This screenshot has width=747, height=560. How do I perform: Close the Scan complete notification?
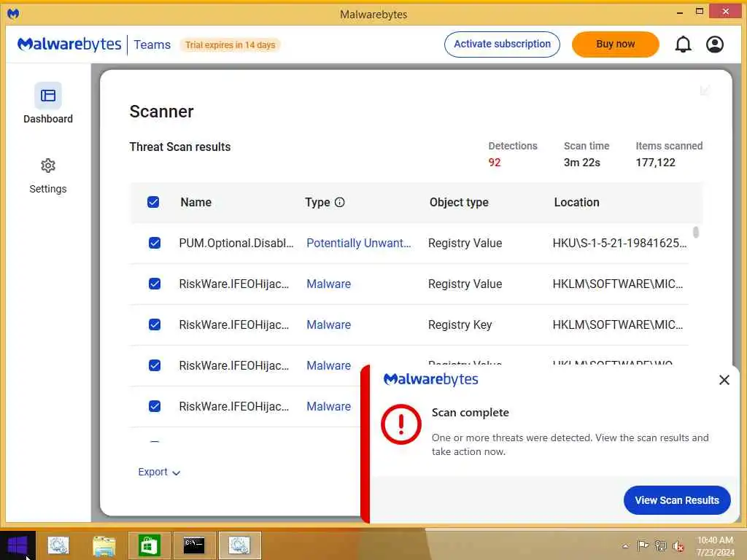[x=724, y=379]
